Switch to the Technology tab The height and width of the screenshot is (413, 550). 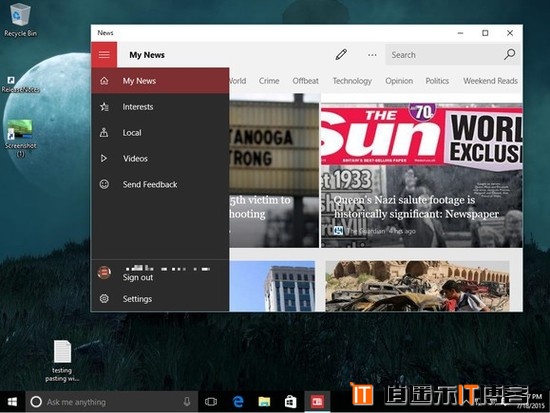(352, 81)
